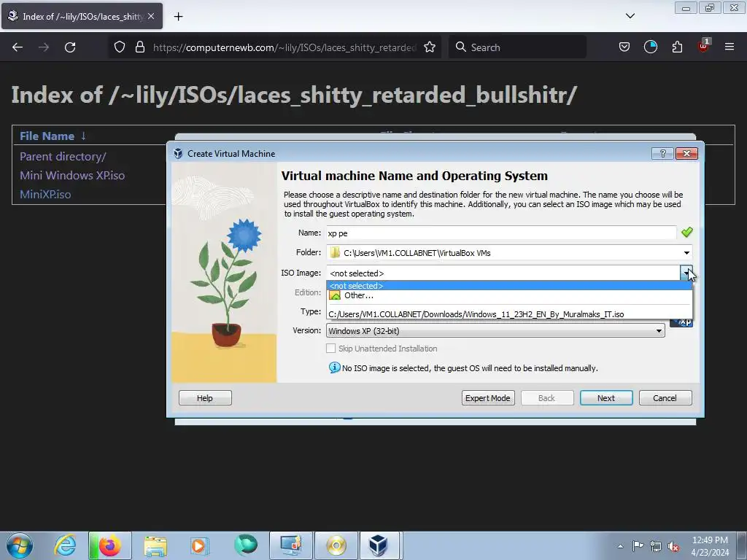This screenshot has width=747, height=560.
Task: Open a new browser tab
Action: pyautogui.click(x=178, y=17)
